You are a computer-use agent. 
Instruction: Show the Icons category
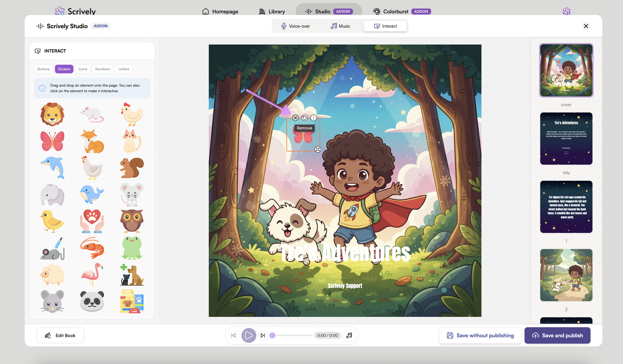coord(83,69)
